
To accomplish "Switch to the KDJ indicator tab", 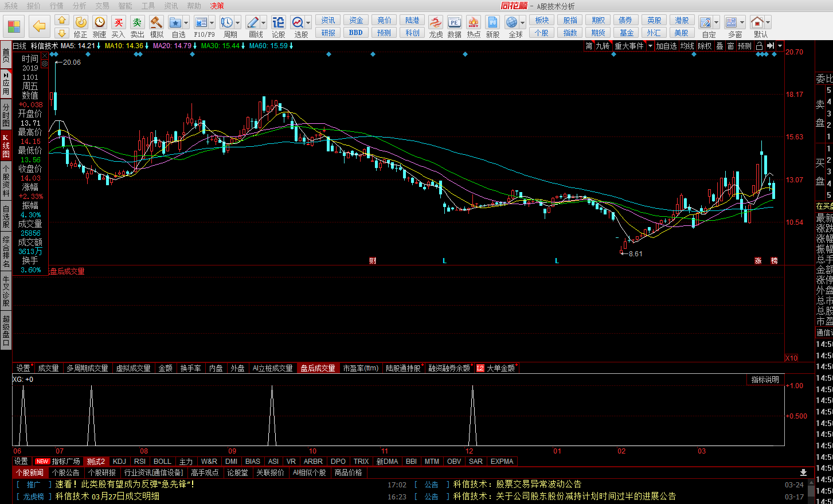I will 119,462.
